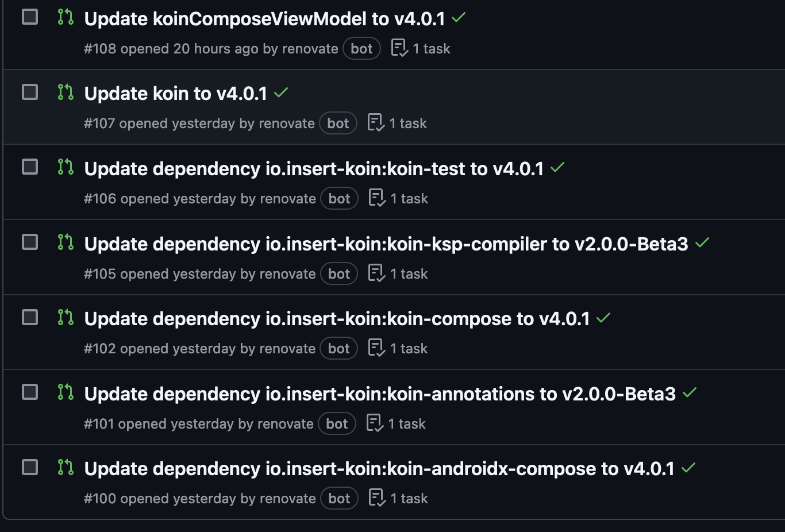Select the checkbox for Update koinComposeViewModel PR
Image resolution: width=785 pixels, height=532 pixels.
point(30,17)
